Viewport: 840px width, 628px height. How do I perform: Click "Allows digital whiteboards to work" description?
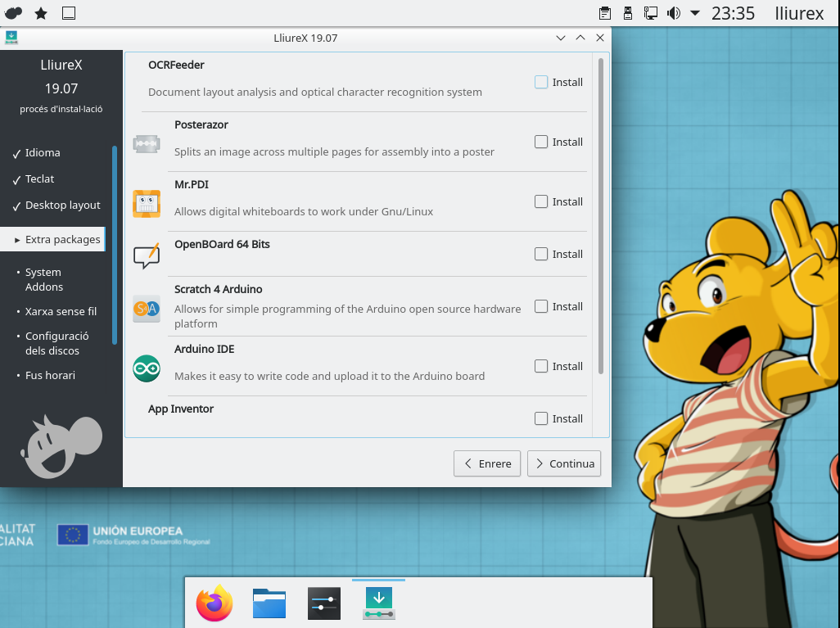click(304, 212)
